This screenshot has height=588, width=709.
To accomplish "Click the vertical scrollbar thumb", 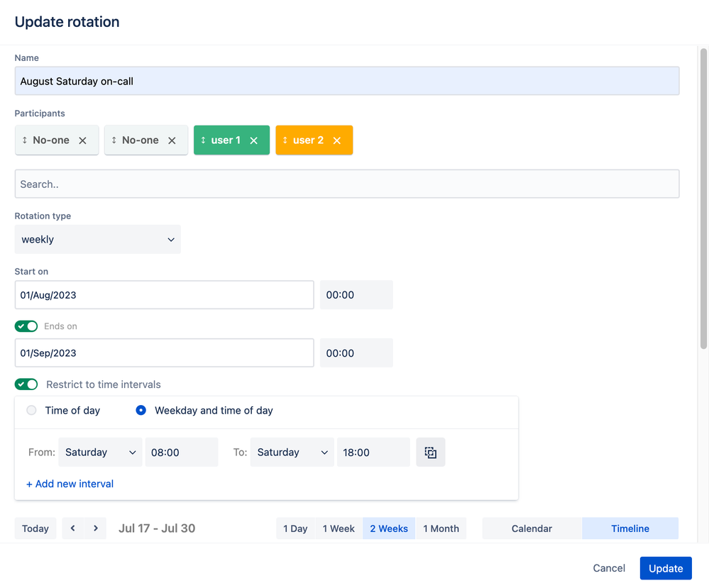I will coord(703,199).
